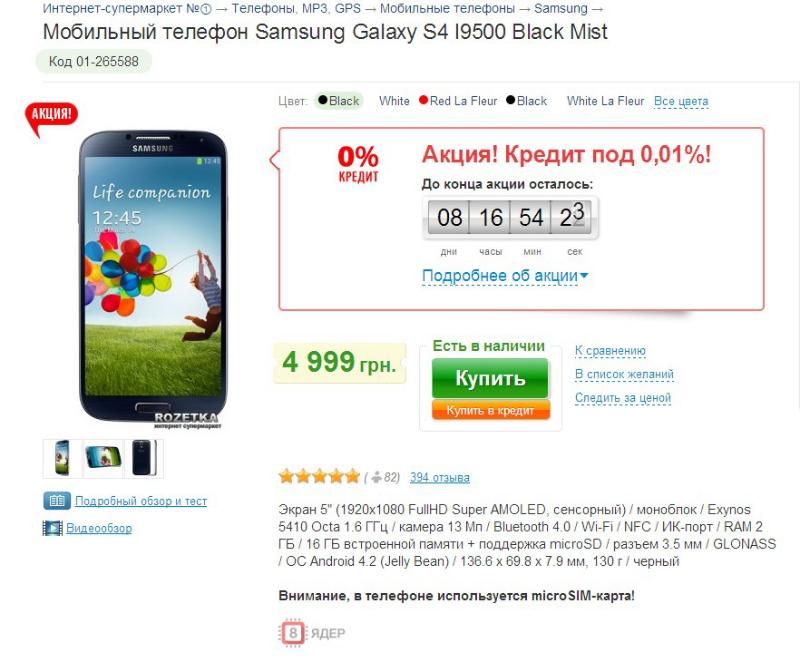This screenshot has width=800, height=662.
Task: Click the orange Купить в кредит button
Action: coord(490,410)
